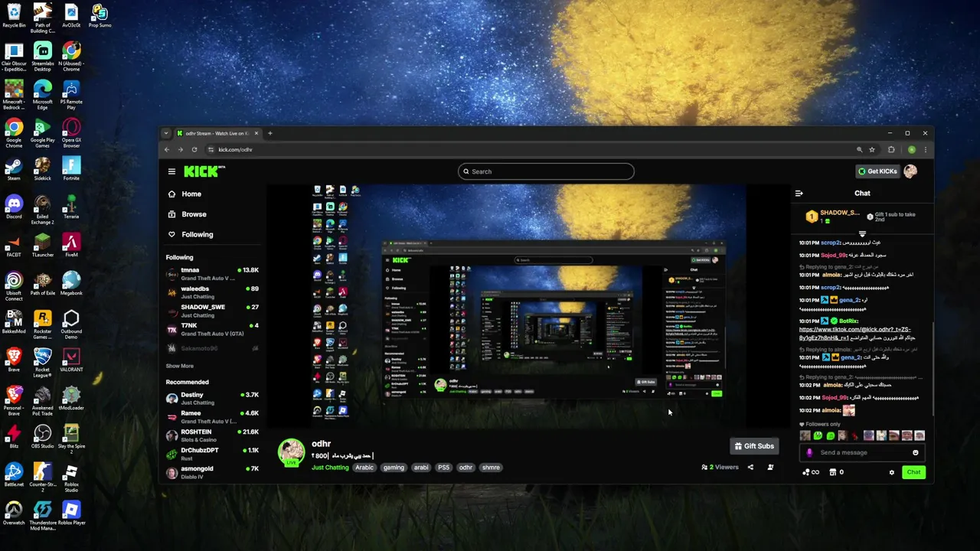
Task: Open Fortnite desktop shortcut
Action: [71, 168]
